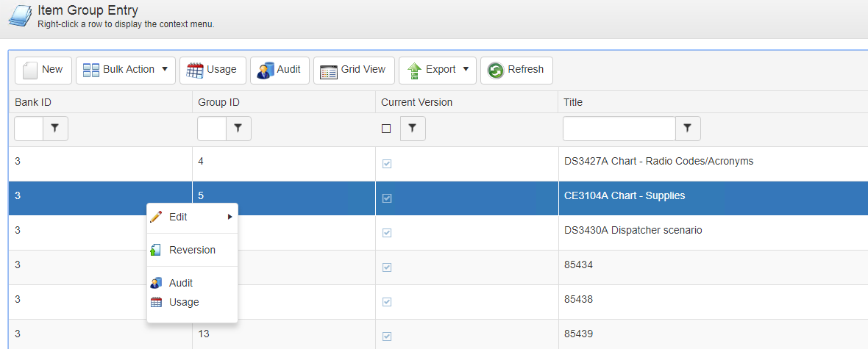Toggle the Current Version filter checkbox

386,129
